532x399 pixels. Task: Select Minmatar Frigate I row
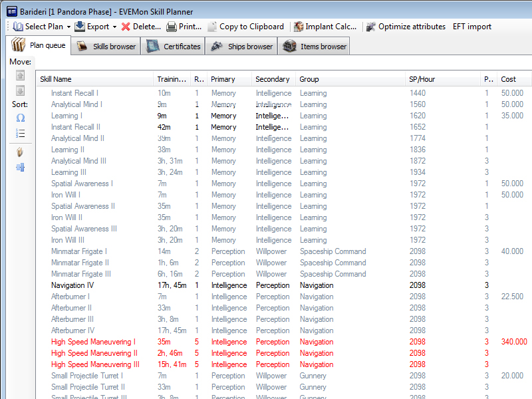284,251
